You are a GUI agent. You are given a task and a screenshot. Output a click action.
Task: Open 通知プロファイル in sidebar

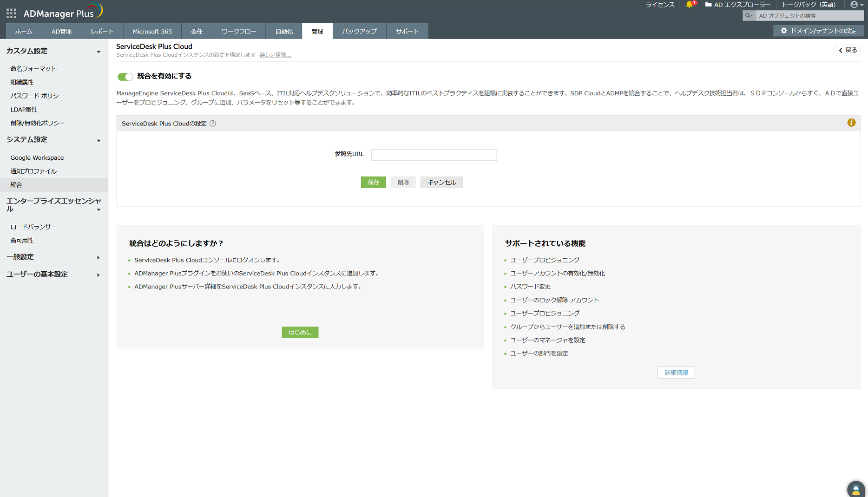(x=33, y=171)
